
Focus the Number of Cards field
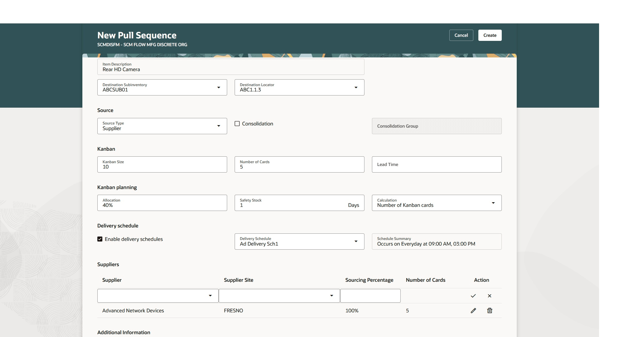[300, 164]
